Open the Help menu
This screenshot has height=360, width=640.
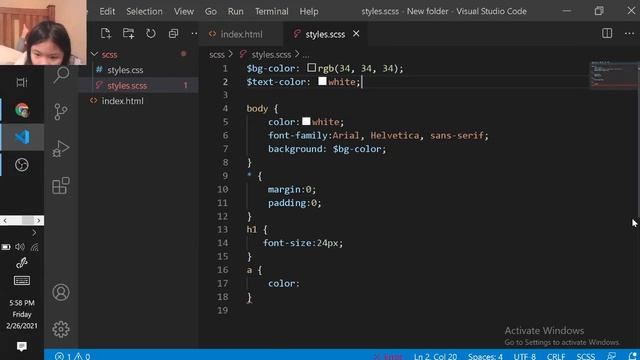pyautogui.click(x=309, y=11)
